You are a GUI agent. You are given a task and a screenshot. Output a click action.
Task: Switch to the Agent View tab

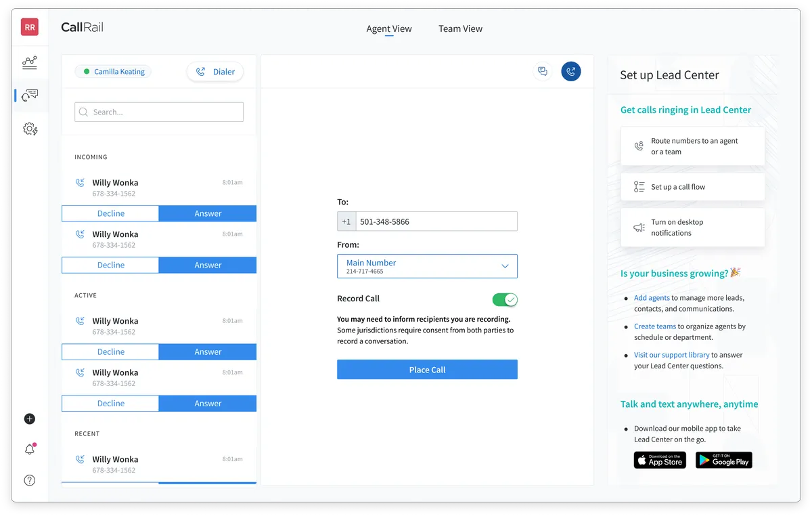click(389, 28)
